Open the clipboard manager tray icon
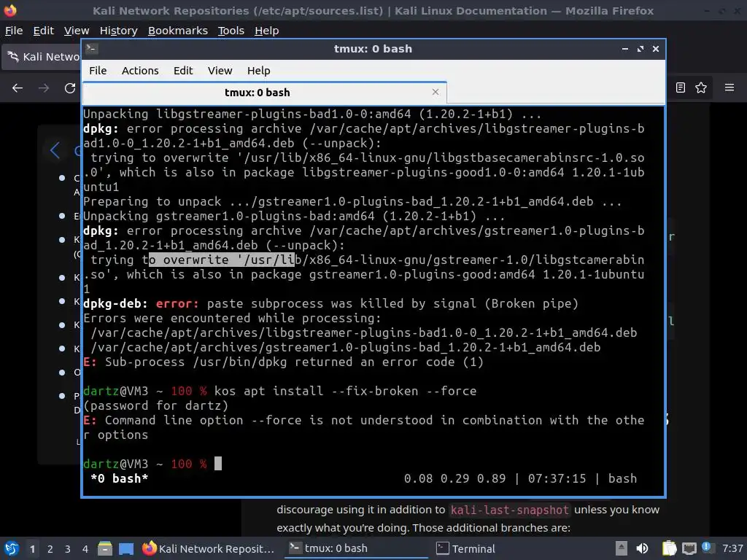747x560 pixels. tap(669, 548)
